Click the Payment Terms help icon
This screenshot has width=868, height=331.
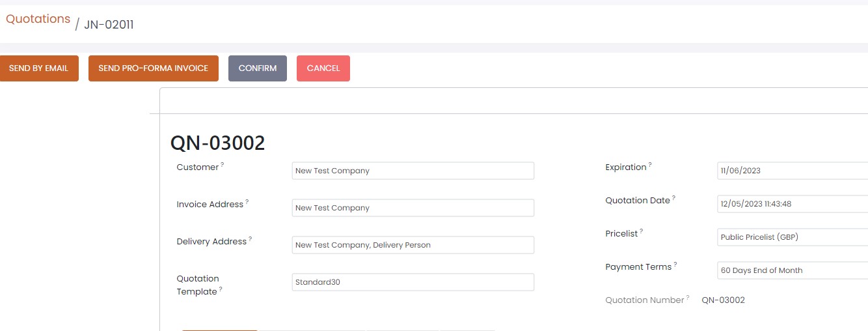point(675,264)
